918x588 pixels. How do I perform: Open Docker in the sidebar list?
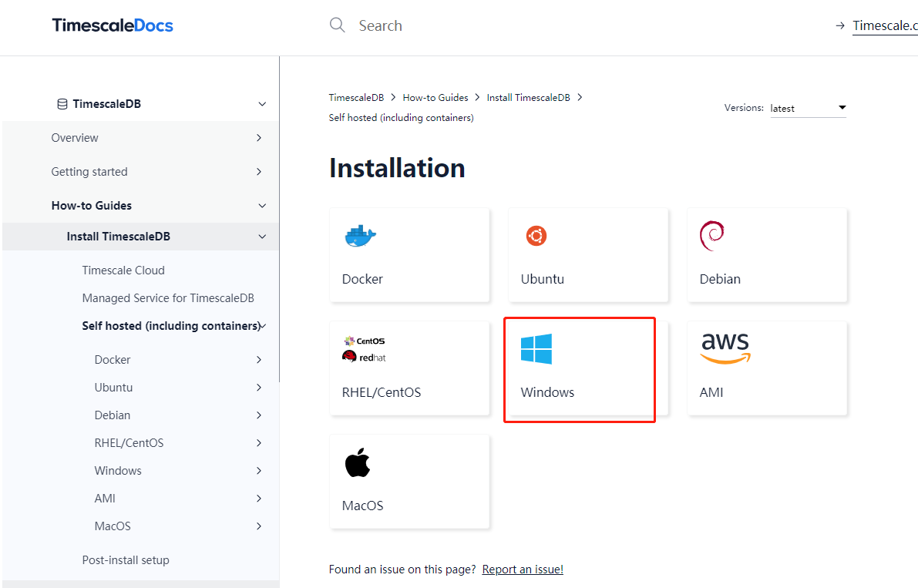coord(113,360)
